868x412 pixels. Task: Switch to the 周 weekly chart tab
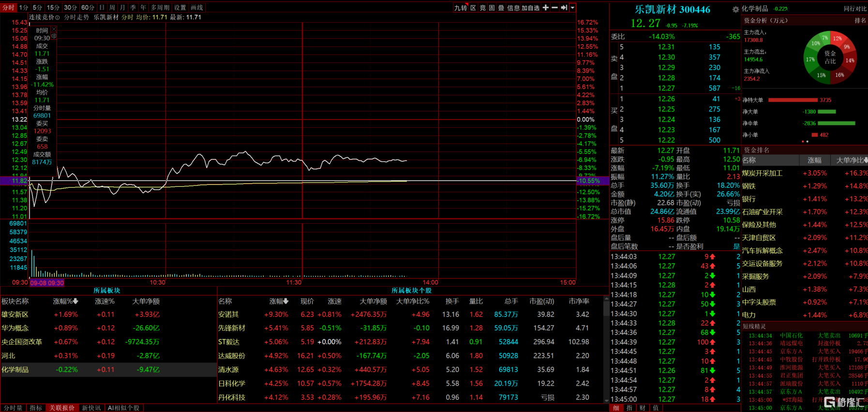coord(112,8)
